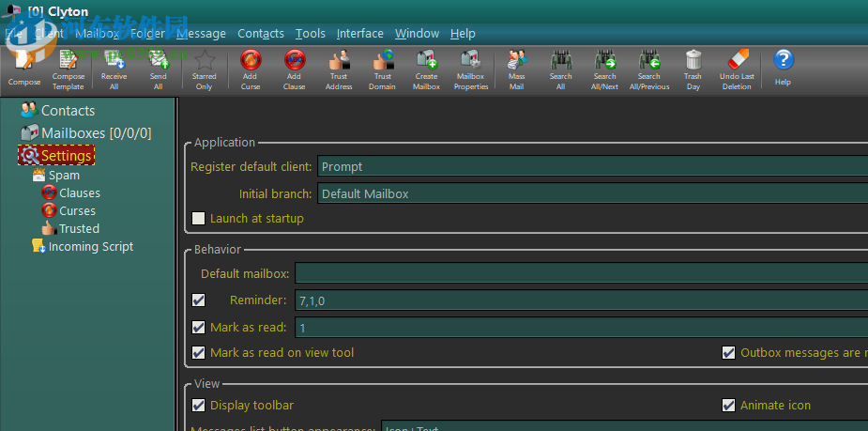Screen dimensions: 868x431
Task: Click the Compose toolbar icon
Action: [x=24, y=59]
